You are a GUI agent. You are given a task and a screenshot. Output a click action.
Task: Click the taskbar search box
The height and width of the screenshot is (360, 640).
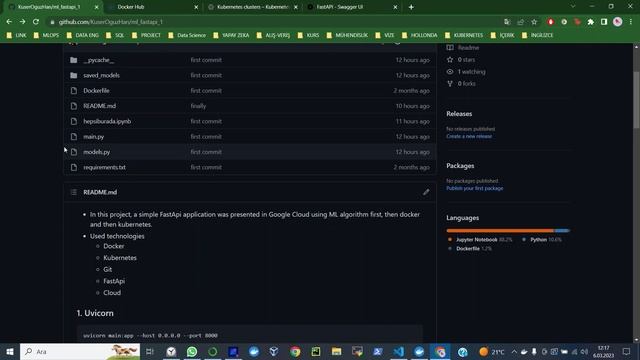pos(80,351)
